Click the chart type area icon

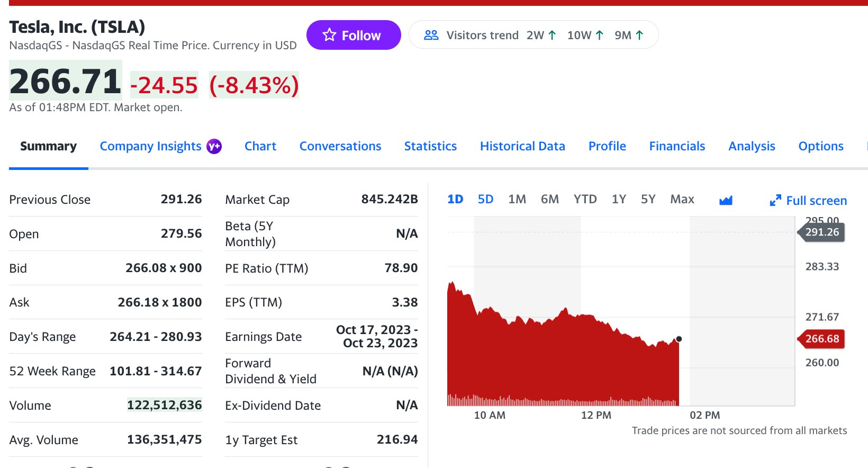click(x=726, y=200)
